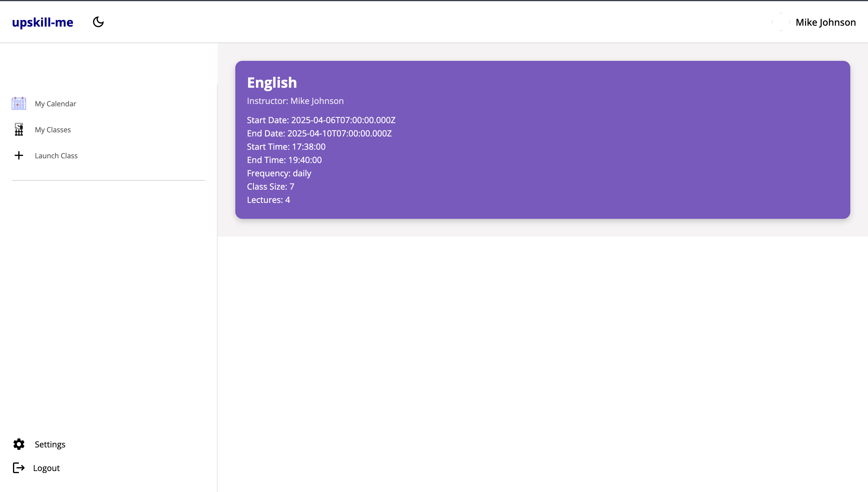Click the profile avatar next to Mike Johnson
The image size is (868, 492).
coord(781,22)
